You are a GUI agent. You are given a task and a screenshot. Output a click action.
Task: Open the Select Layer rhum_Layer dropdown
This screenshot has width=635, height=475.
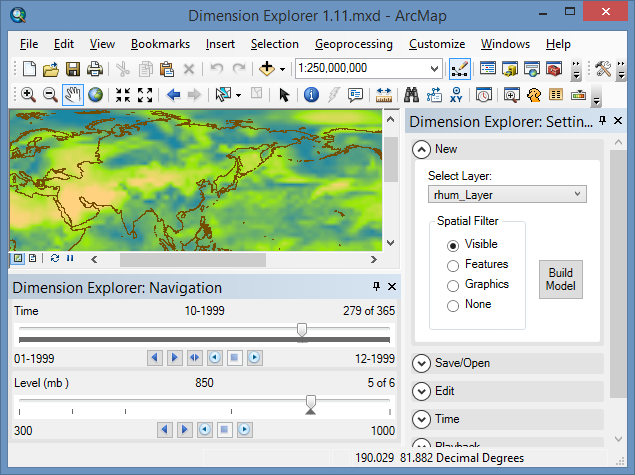click(x=577, y=194)
